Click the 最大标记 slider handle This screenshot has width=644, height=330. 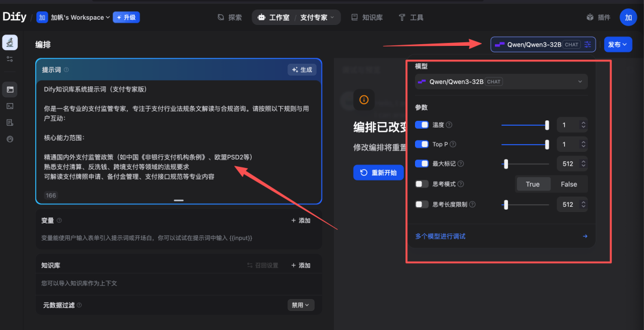(506, 164)
